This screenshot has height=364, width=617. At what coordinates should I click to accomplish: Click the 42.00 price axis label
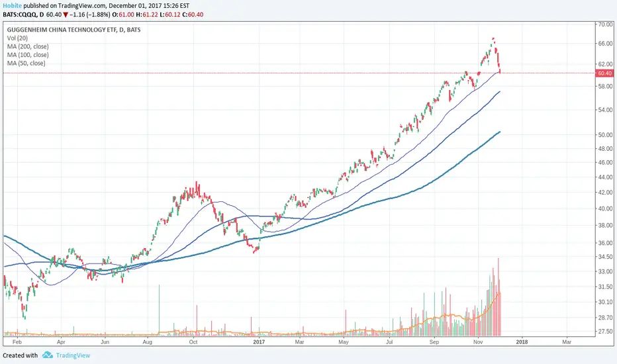tap(605, 192)
